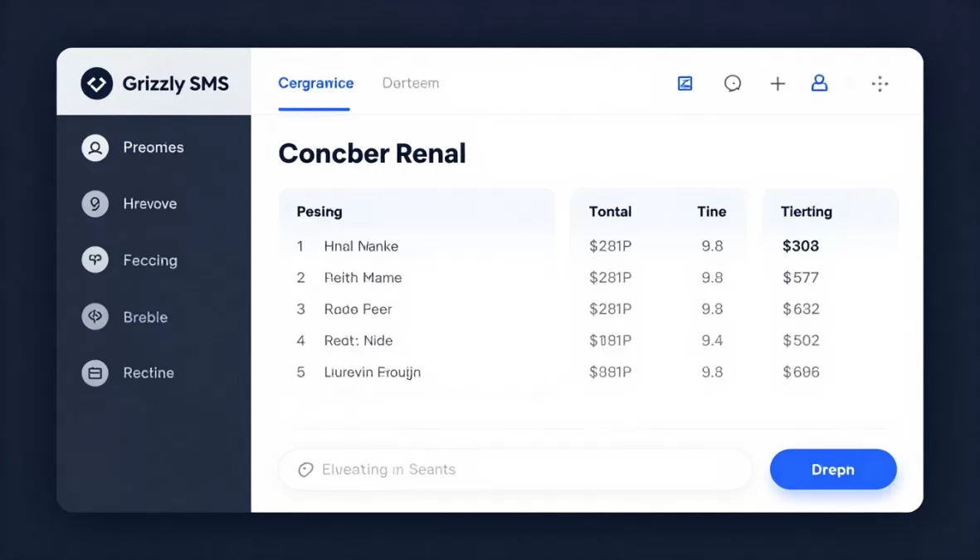Screen dimensions: 980x560
Task: Click the blue edit chart icon
Action: click(685, 83)
